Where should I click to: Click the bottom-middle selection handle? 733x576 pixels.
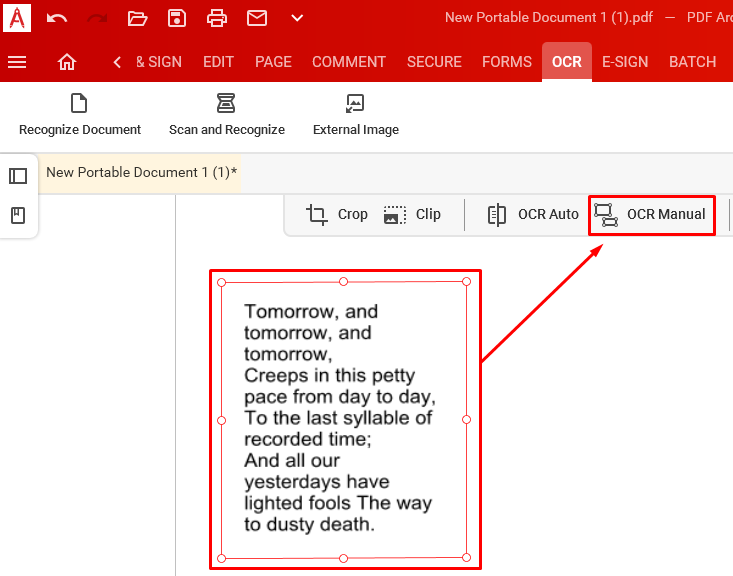(344, 558)
